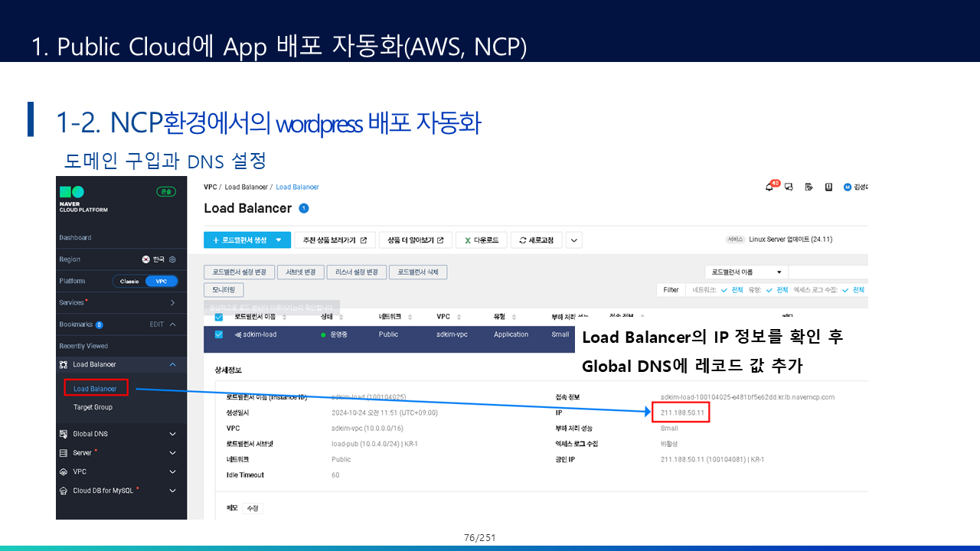Expand the VPC sidebar group
The width and height of the screenshot is (980, 551).
tap(172, 472)
